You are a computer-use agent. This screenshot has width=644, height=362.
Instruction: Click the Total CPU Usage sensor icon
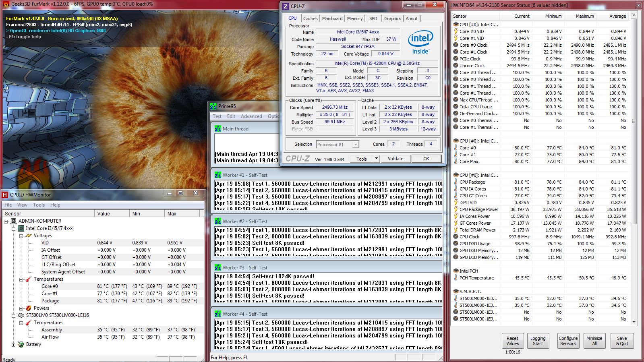pos(456,107)
